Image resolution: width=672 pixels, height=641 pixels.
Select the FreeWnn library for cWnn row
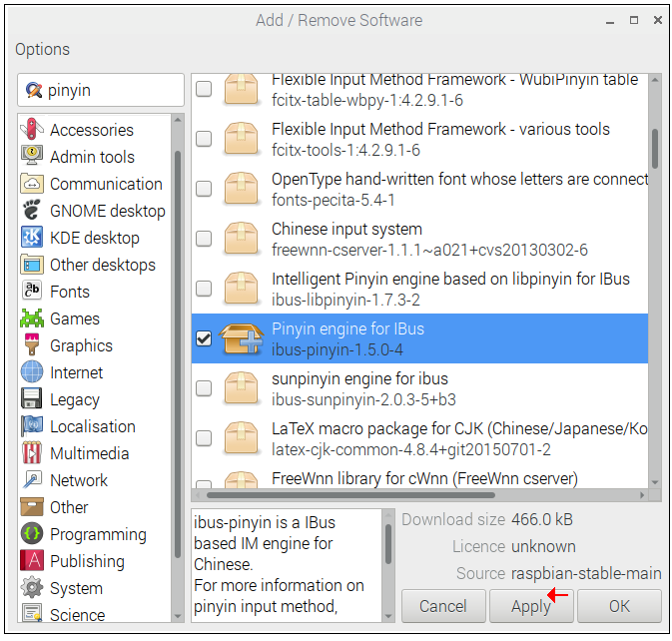click(x=419, y=476)
